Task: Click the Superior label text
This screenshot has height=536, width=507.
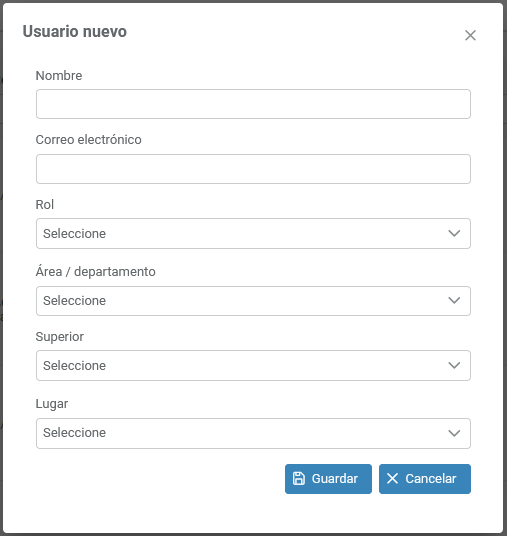Action: click(59, 337)
